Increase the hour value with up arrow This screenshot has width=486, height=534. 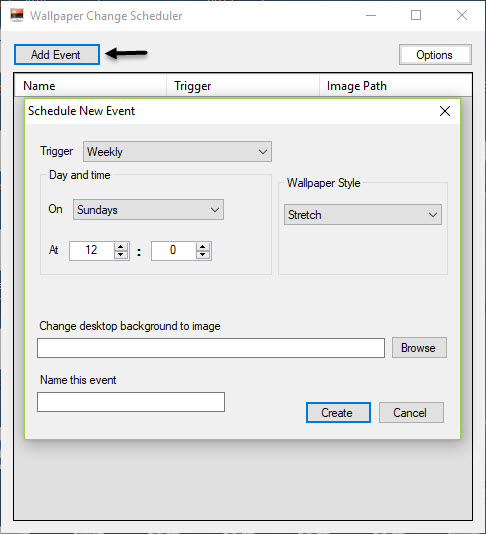tap(121, 247)
